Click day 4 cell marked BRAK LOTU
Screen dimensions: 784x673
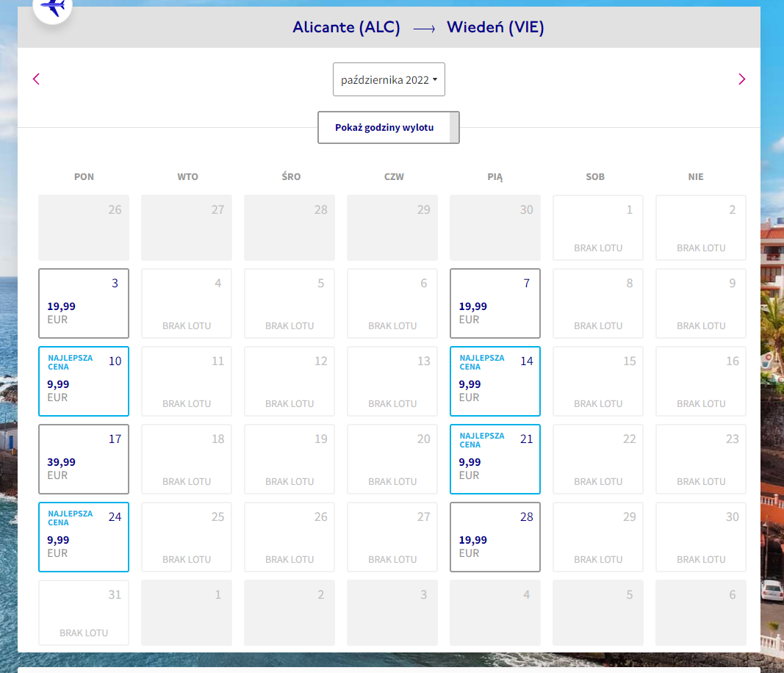click(x=187, y=303)
